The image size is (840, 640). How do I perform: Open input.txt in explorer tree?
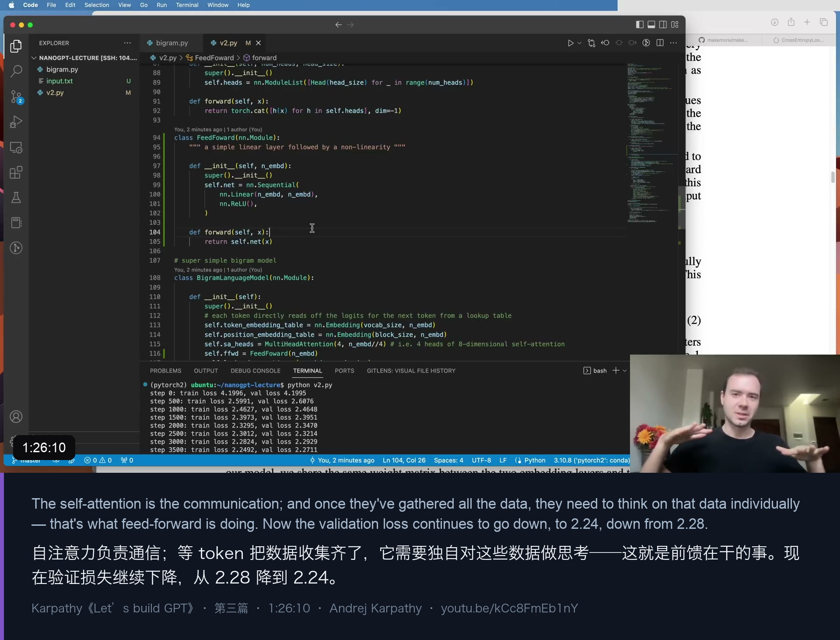pos(59,81)
